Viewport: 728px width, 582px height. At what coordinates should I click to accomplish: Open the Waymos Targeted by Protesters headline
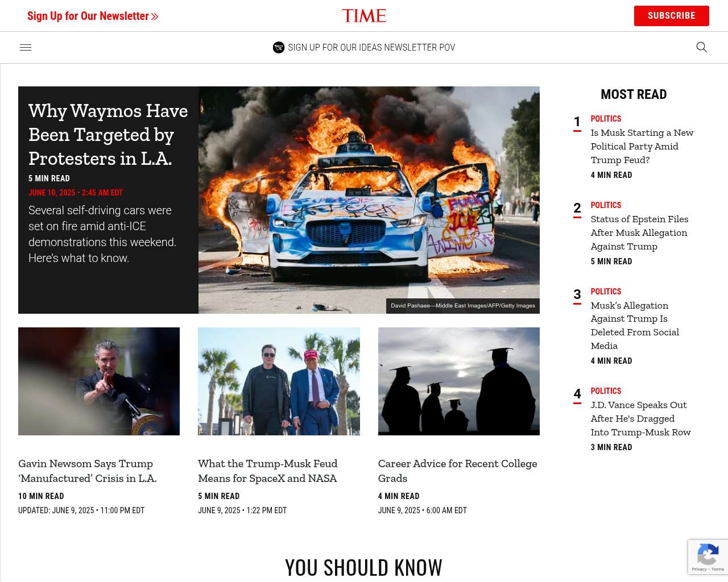pyautogui.click(x=108, y=135)
